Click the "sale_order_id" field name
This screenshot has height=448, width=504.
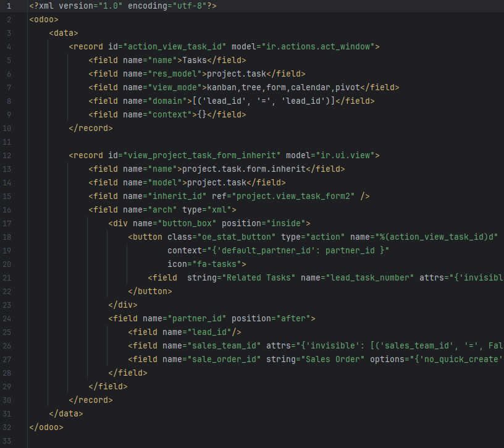[x=224, y=359]
